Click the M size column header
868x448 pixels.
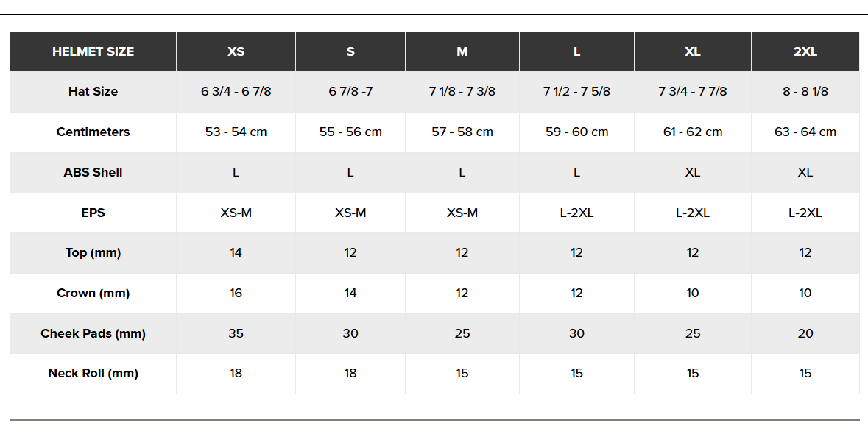[462, 51]
